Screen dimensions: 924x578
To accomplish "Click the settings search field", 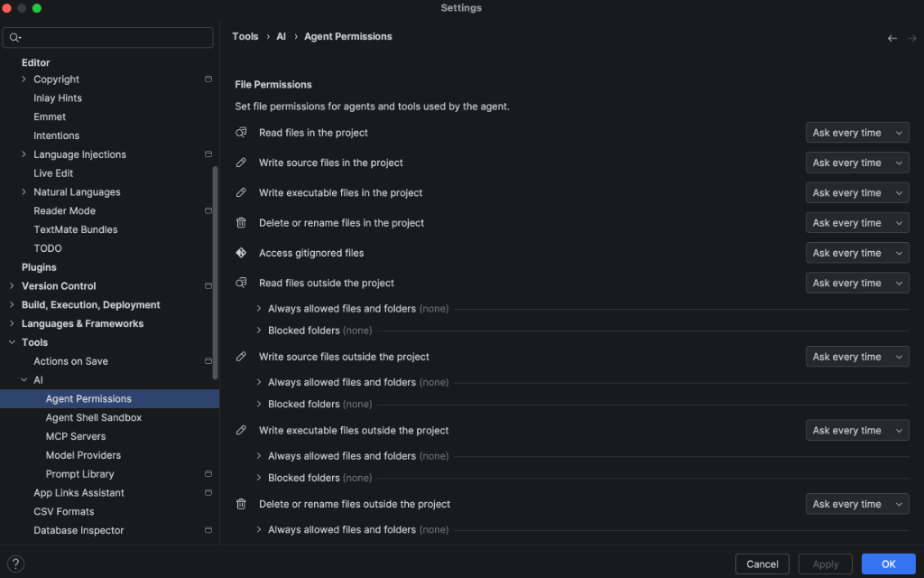I will pyautogui.click(x=108, y=37).
